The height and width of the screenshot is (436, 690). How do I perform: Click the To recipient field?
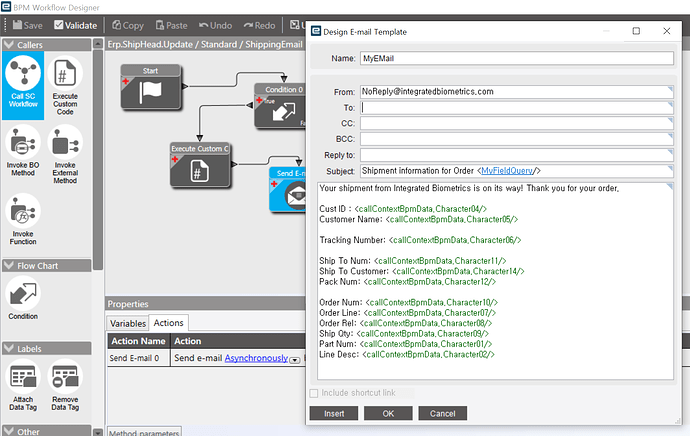pos(517,108)
